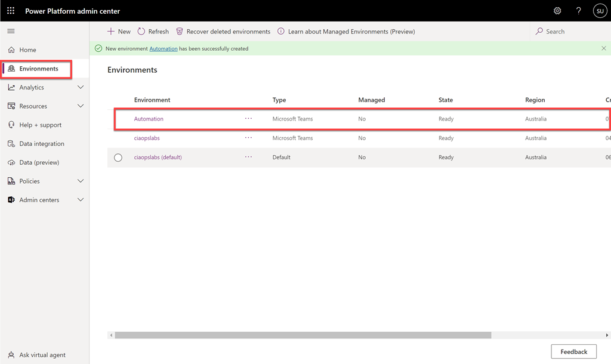Expand the Admin centers chevron
611x364 pixels.
click(81, 200)
